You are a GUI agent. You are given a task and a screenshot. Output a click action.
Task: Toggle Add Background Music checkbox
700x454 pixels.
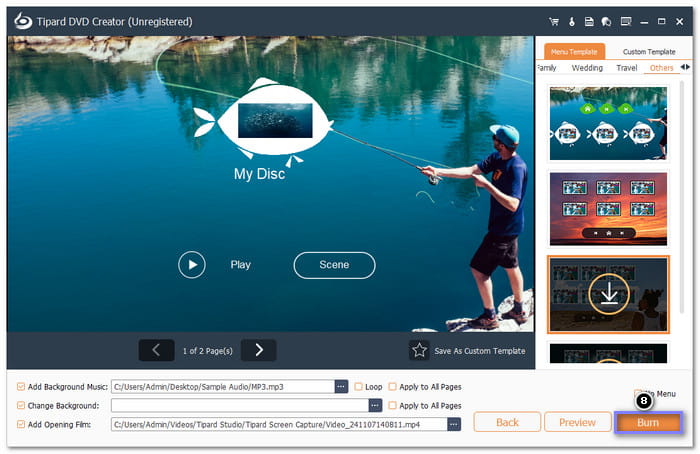21,387
